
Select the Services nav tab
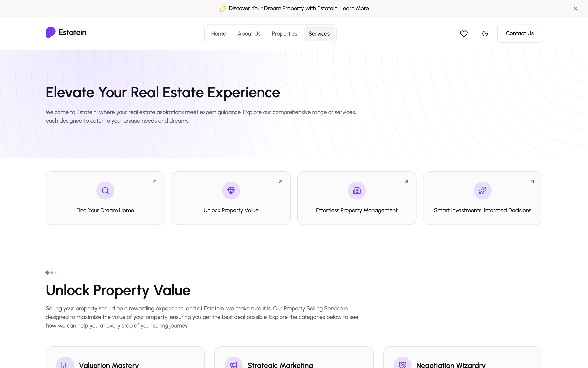(319, 34)
